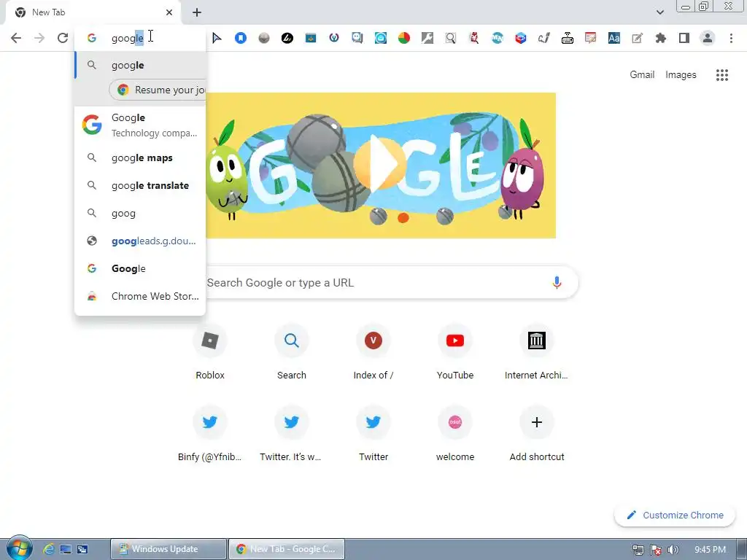Launch Internet Explorer from taskbar
The image size is (747, 560).
pos(49,549)
